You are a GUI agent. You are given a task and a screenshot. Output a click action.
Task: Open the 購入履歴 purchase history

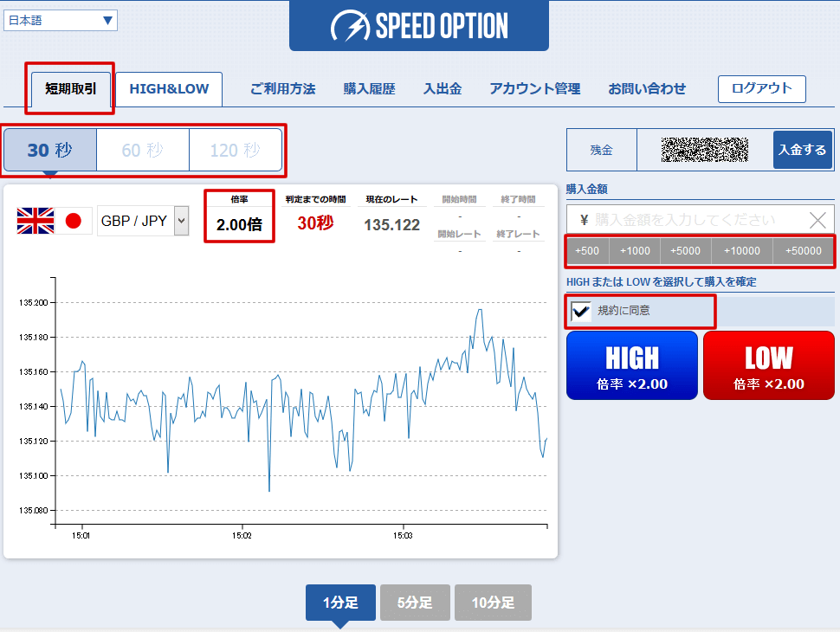tap(369, 89)
